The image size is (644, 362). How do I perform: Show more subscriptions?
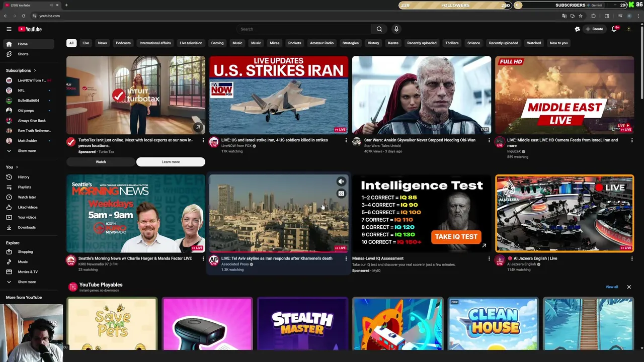(x=28, y=151)
